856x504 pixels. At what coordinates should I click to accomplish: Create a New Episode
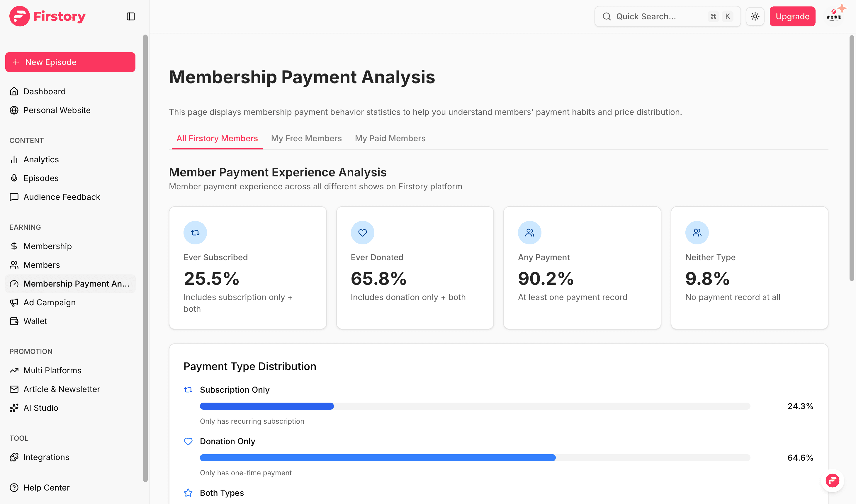point(70,62)
